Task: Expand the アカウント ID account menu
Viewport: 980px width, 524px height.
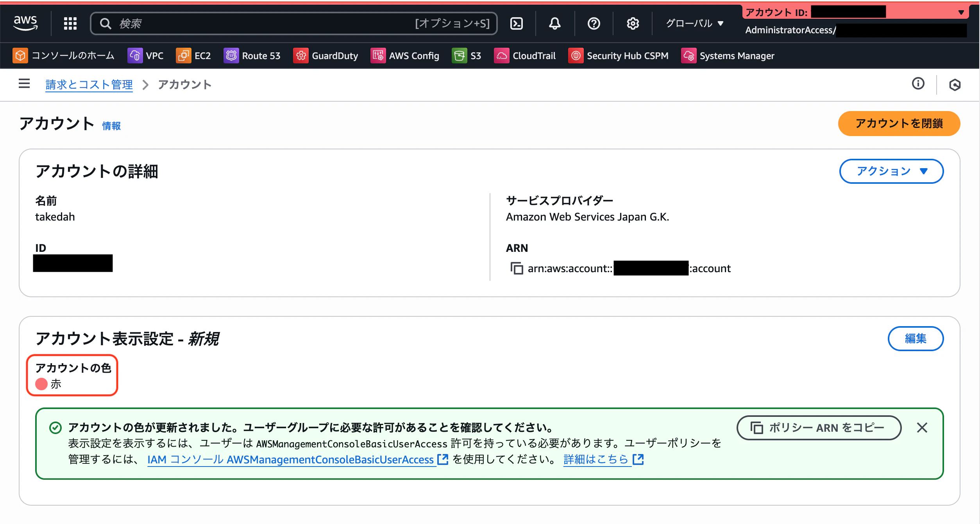Action: click(856, 12)
